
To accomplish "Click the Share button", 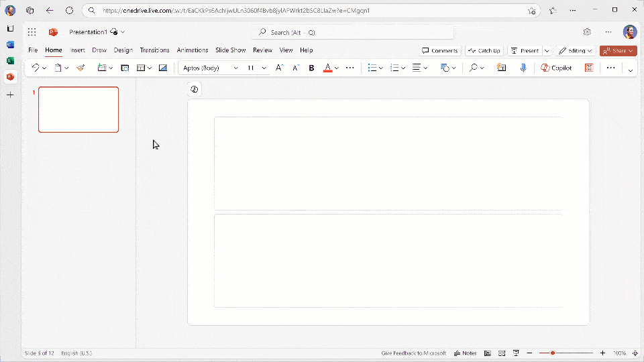I will [x=618, y=50].
